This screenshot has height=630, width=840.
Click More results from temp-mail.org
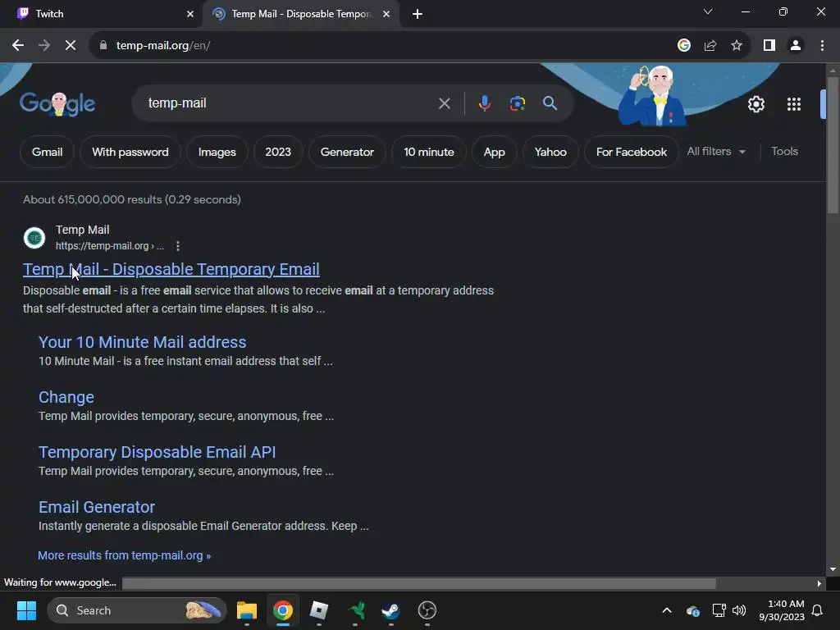[125, 555]
